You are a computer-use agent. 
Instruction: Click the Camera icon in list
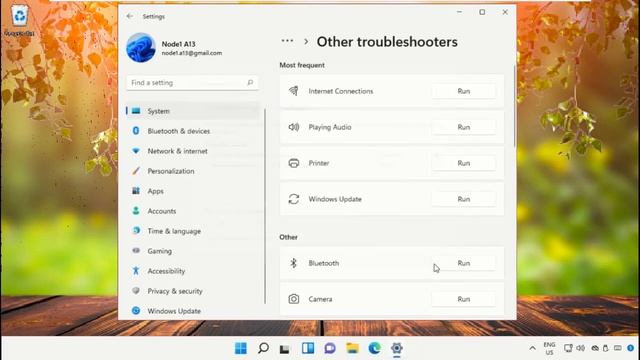pos(293,299)
